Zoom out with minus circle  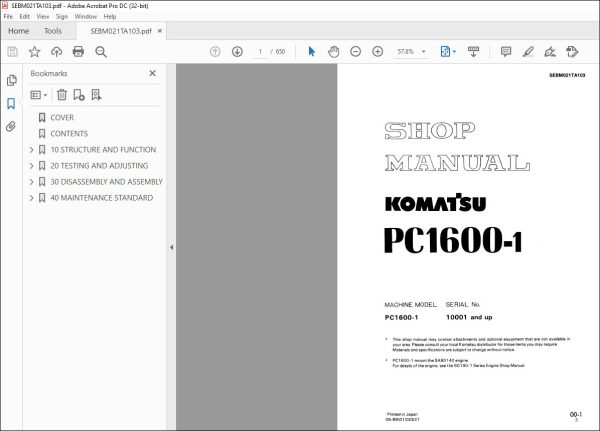click(355, 52)
